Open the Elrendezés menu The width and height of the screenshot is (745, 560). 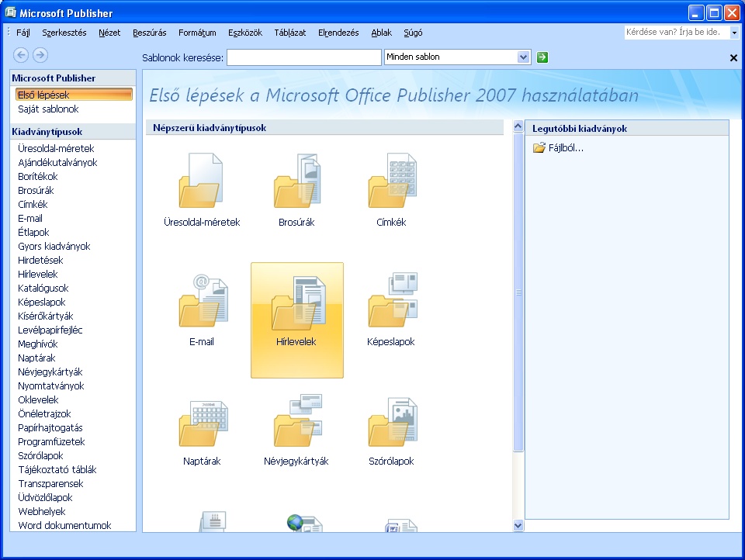pos(338,33)
